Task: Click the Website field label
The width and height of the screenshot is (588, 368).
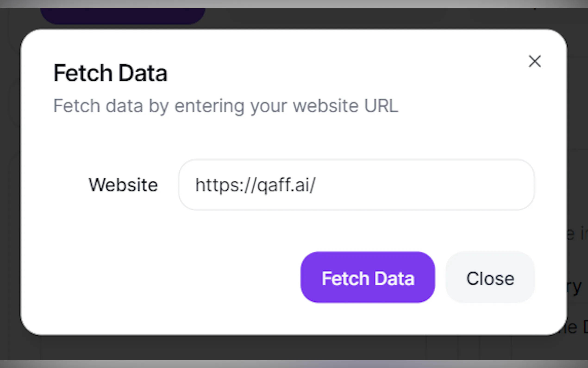Action: pyautogui.click(x=123, y=185)
